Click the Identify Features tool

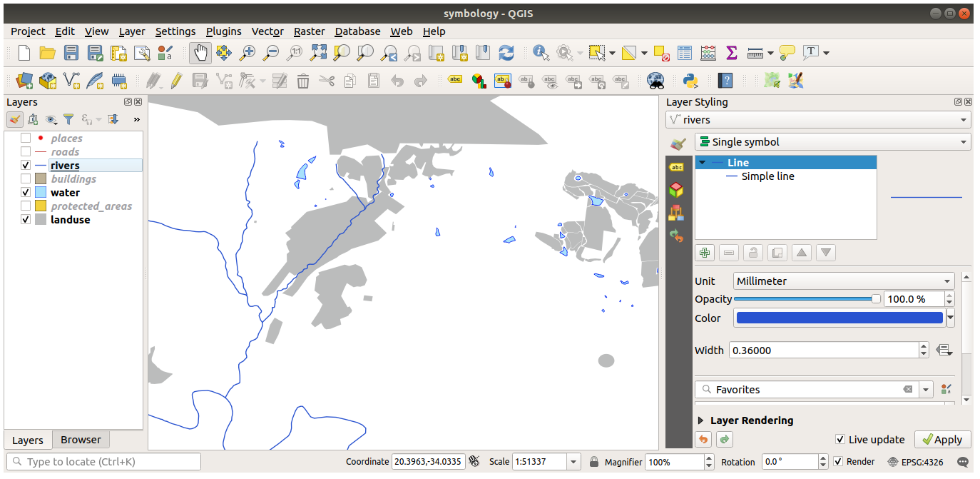541,52
